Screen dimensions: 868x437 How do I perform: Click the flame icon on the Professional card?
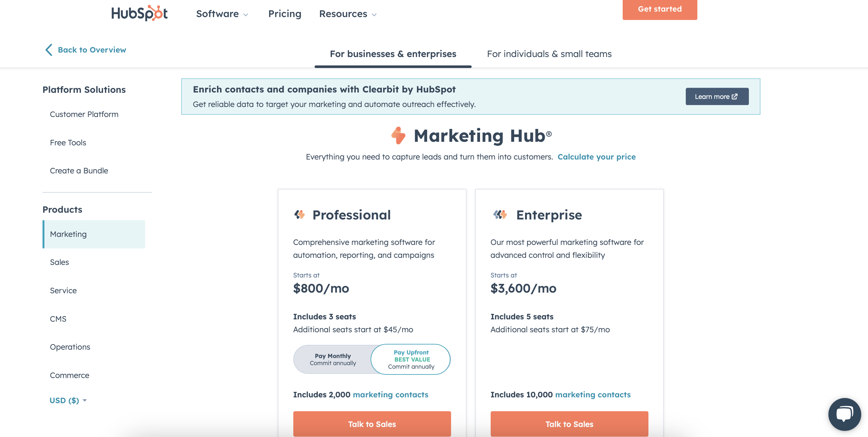[x=299, y=214]
